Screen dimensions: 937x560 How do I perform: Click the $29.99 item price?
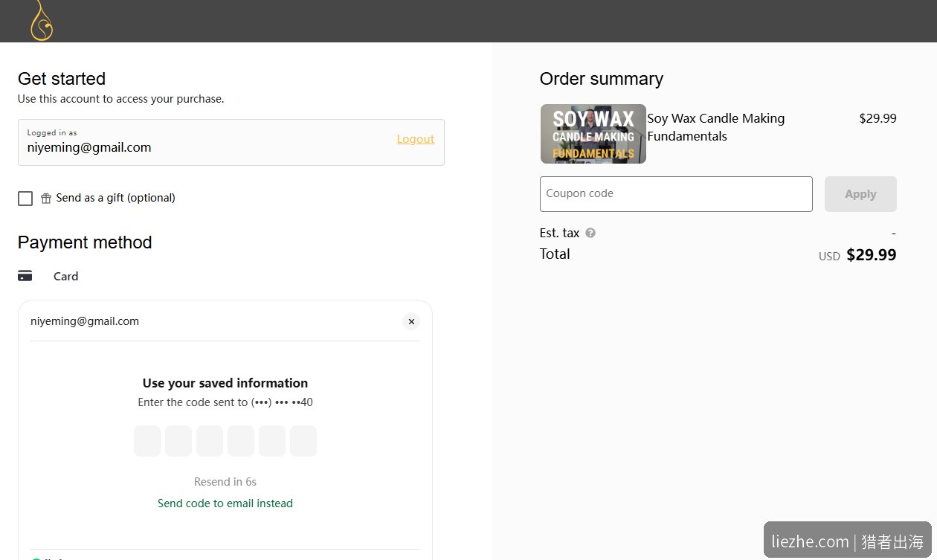click(x=878, y=118)
